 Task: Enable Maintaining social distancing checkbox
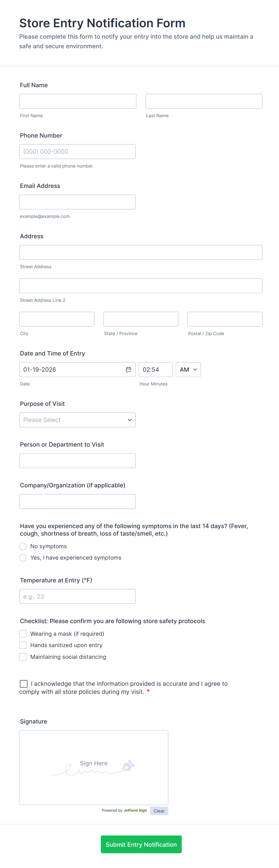point(23,657)
